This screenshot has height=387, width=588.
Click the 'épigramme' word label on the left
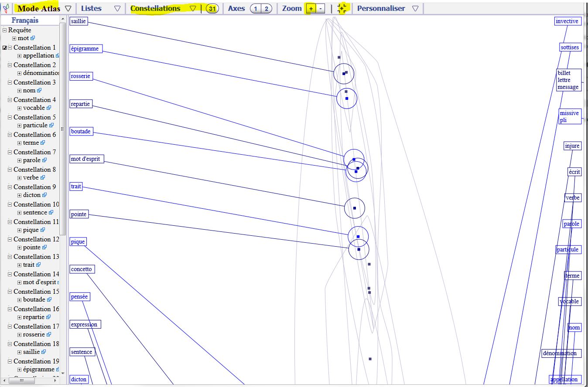(x=85, y=49)
